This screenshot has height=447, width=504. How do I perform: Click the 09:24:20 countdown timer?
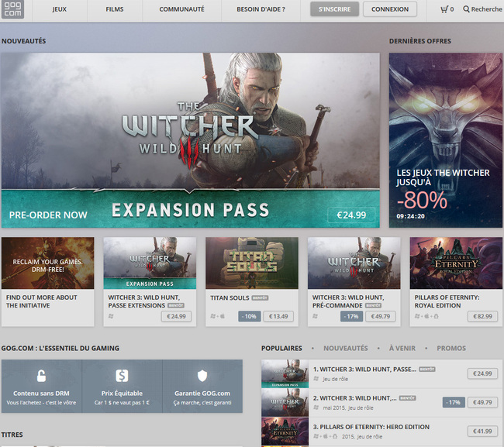point(410,216)
